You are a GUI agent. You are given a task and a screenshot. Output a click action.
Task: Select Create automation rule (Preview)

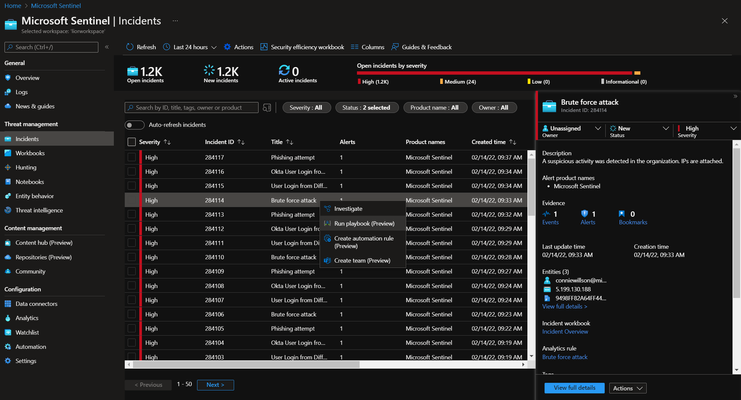(363, 242)
